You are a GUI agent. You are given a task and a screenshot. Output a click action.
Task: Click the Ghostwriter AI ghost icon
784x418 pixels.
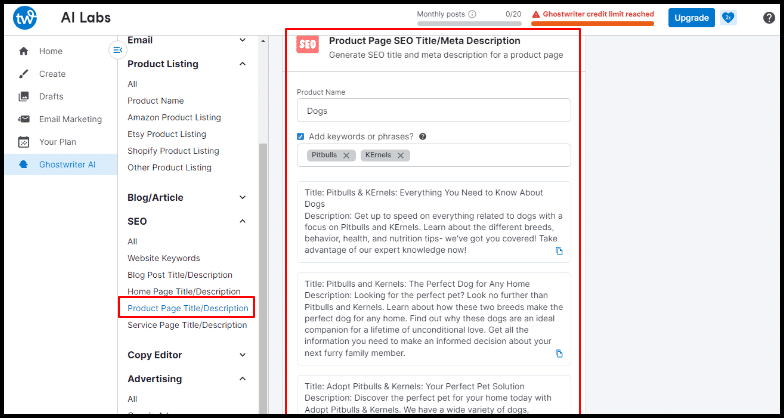[x=23, y=165]
